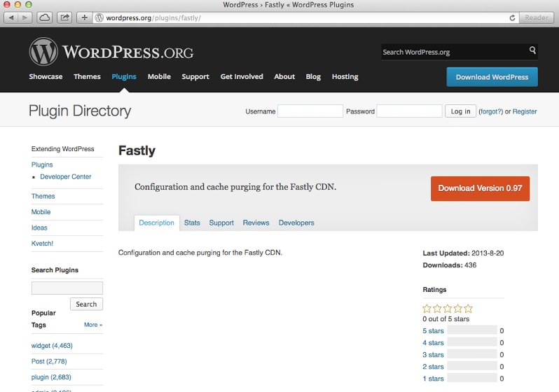This screenshot has height=392, width=559.
Task: Open Blog in top navigation
Action: [x=313, y=76]
